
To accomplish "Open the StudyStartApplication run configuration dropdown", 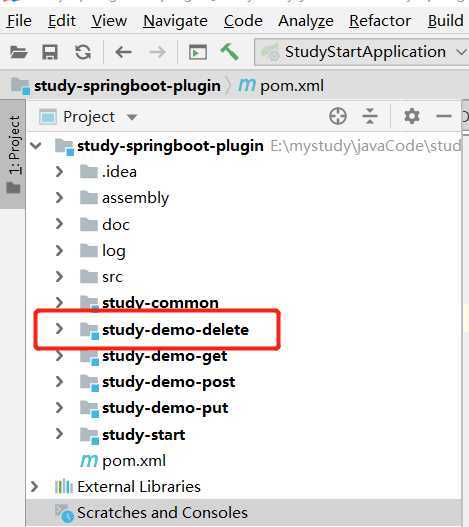I will [361, 52].
